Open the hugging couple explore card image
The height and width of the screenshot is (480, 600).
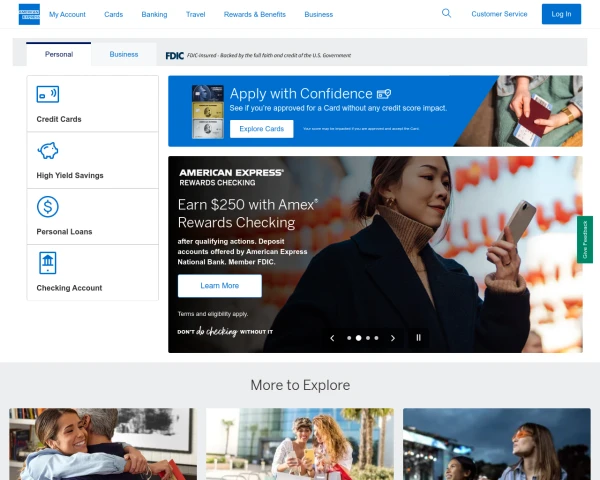click(x=103, y=444)
